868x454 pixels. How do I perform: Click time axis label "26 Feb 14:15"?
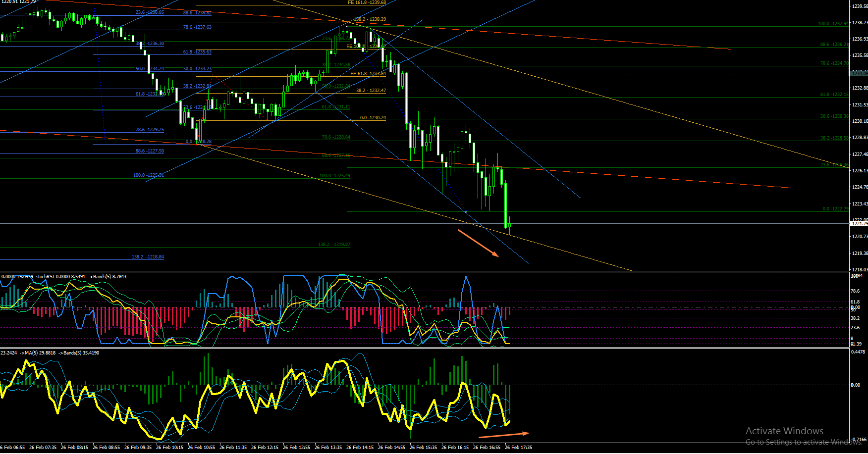pos(360,448)
